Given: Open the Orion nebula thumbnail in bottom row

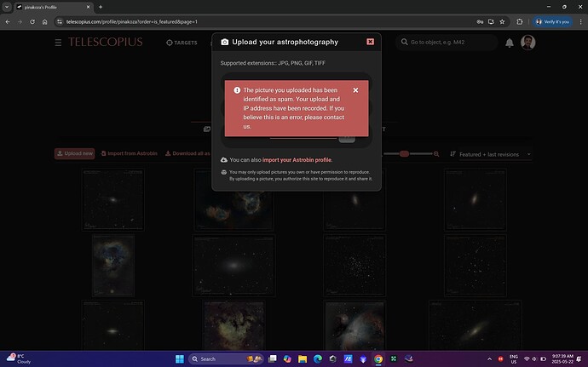Looking at the screenshot, I should tap(355, 325).
